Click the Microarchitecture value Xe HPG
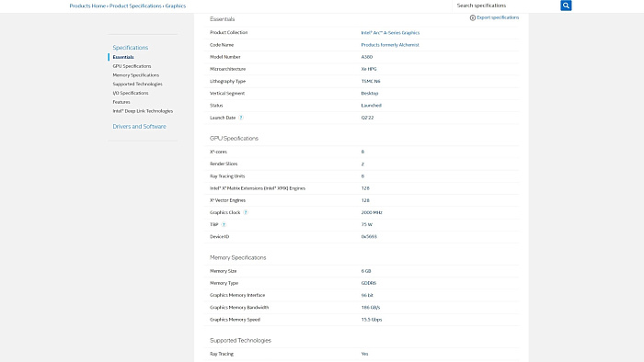The height and width of the screenshot is (362, 644). coord(369,69)
